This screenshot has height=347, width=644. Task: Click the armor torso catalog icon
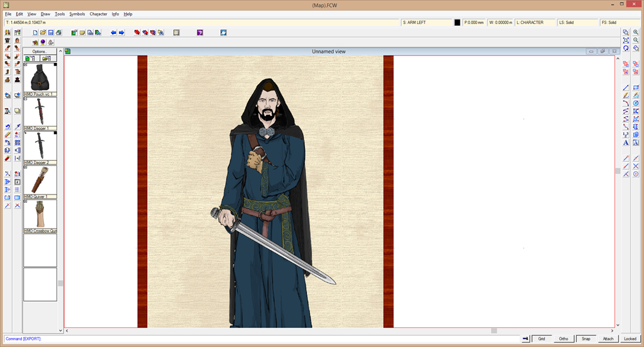point(8,40)
